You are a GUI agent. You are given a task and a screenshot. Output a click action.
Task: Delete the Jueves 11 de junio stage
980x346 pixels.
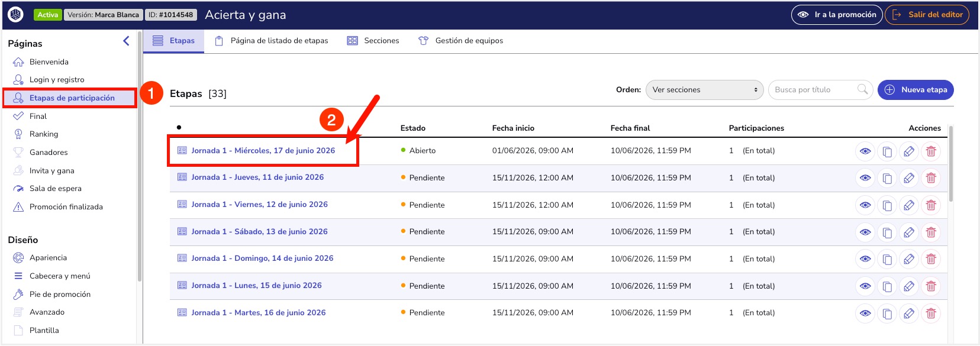931,178
